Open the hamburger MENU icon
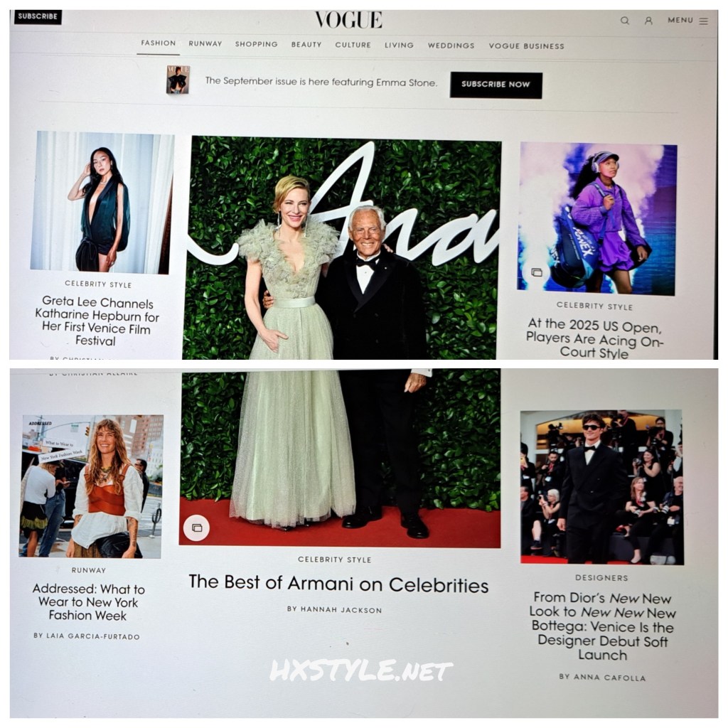 pyautogui.click(x=703, y=21)
